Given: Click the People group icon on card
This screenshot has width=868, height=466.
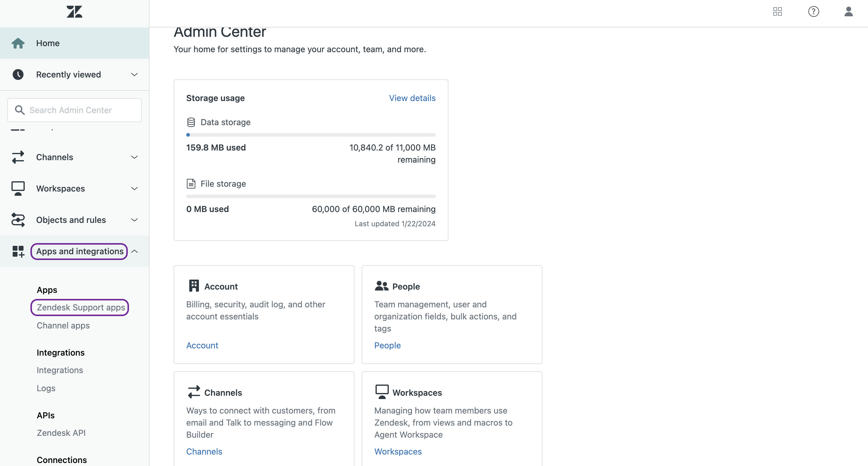Looking at the screenshot, I should [382, 286].
